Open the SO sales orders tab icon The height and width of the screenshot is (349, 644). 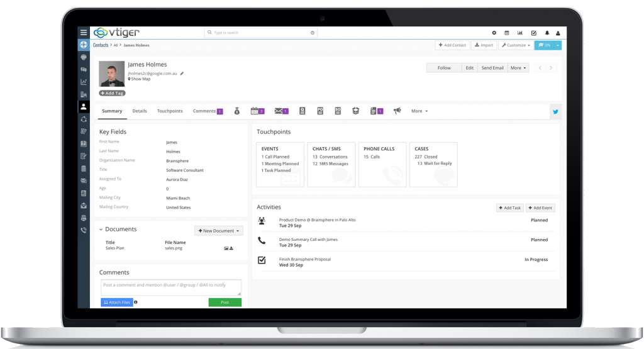(x=338, y=111)
